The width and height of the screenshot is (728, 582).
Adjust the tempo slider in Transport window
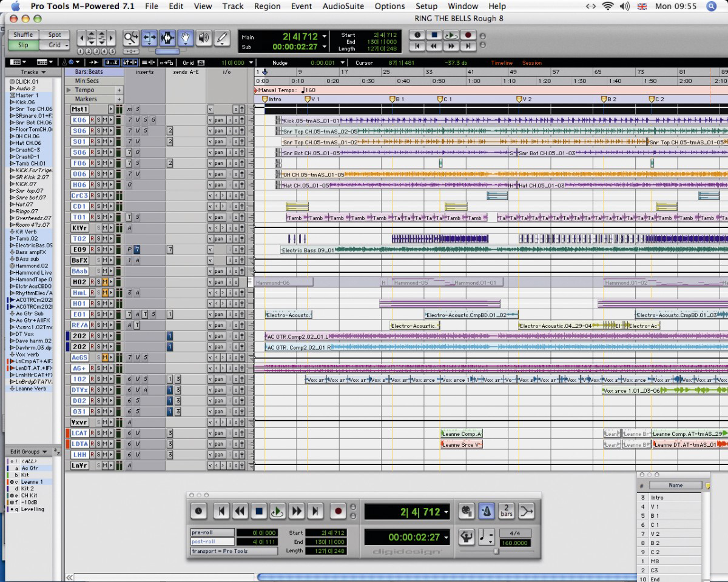496,550
